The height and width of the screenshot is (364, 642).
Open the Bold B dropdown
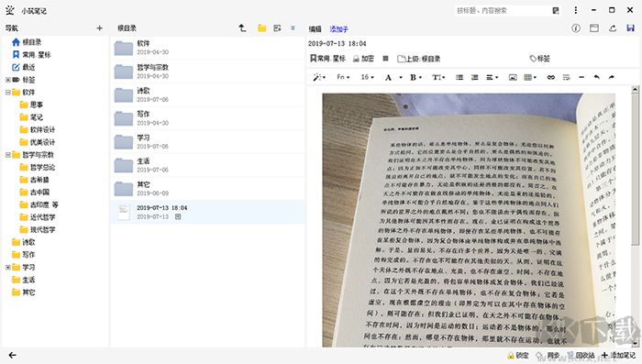(x=415, y=77)
